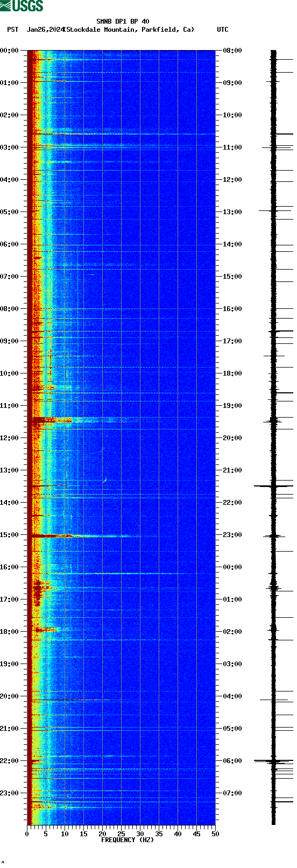Click the PST time label '18:00'
Image resolution: width=297 pixels, height=868 pixels.
click(x=10, y=632)
